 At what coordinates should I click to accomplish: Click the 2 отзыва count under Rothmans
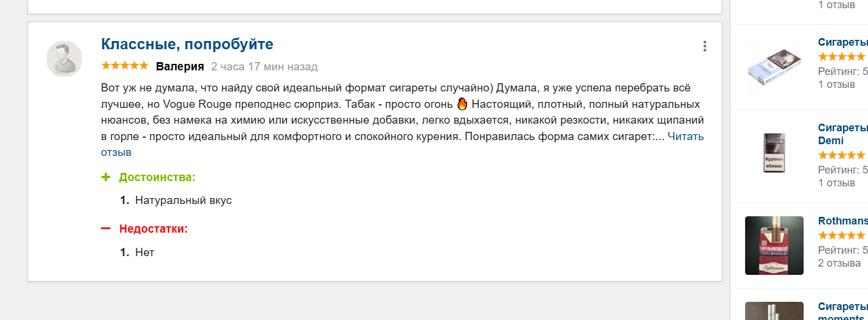point(839,263)
